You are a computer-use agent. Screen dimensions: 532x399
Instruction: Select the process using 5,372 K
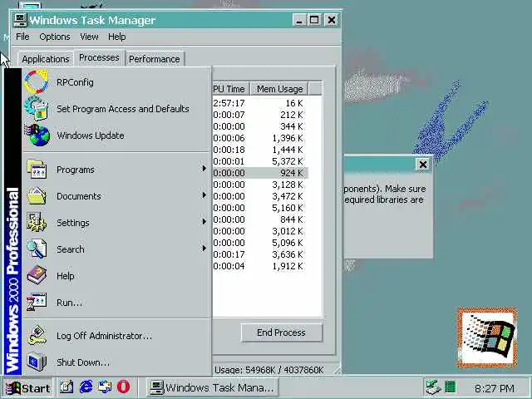tap(260, 161)
